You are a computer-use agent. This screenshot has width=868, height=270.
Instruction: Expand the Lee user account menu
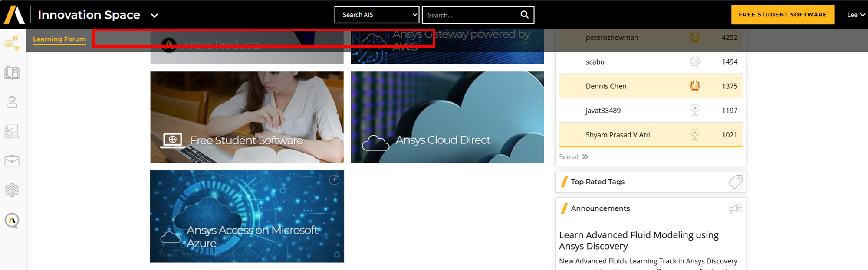click(856, 15)
